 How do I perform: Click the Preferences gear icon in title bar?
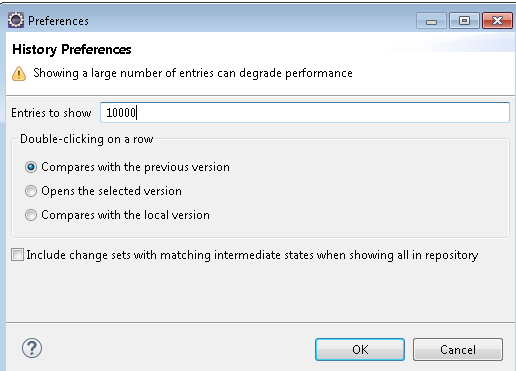click(16, 20)
